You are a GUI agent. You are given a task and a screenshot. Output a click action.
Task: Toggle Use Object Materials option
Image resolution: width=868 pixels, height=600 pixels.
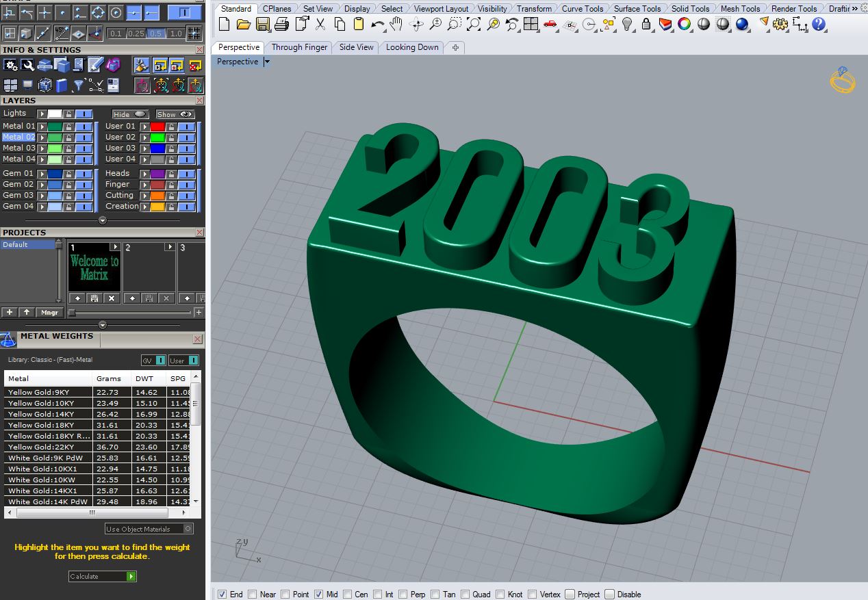149,529
